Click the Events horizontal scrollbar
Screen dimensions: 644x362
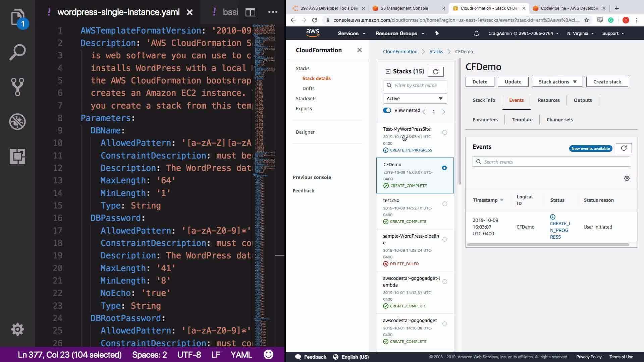click(x=547, y=245)
